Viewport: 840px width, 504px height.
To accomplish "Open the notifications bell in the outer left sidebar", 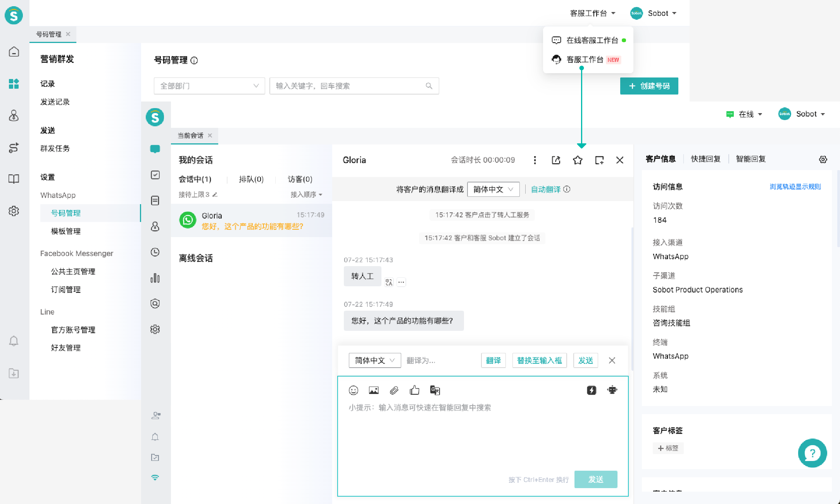I will 14,341.
